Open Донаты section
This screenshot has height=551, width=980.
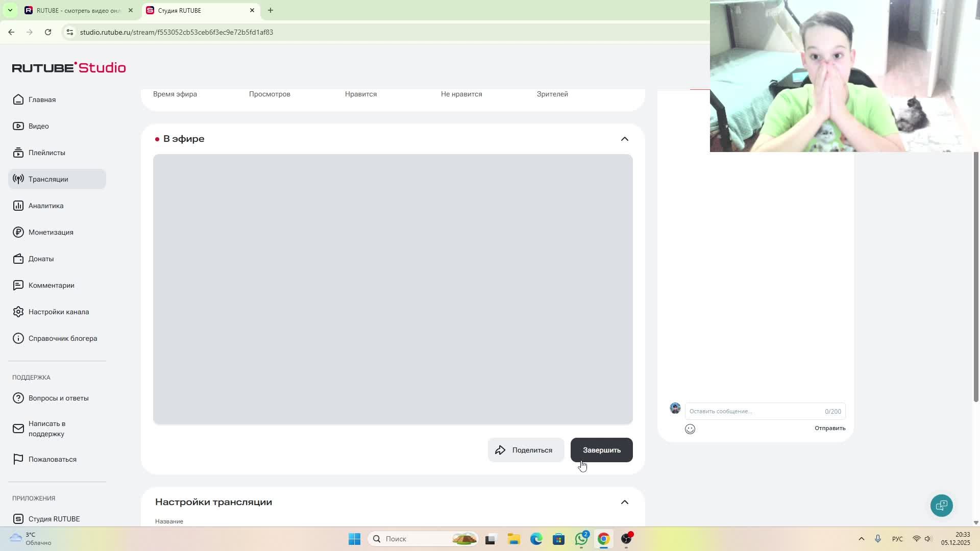click(41, 259)
